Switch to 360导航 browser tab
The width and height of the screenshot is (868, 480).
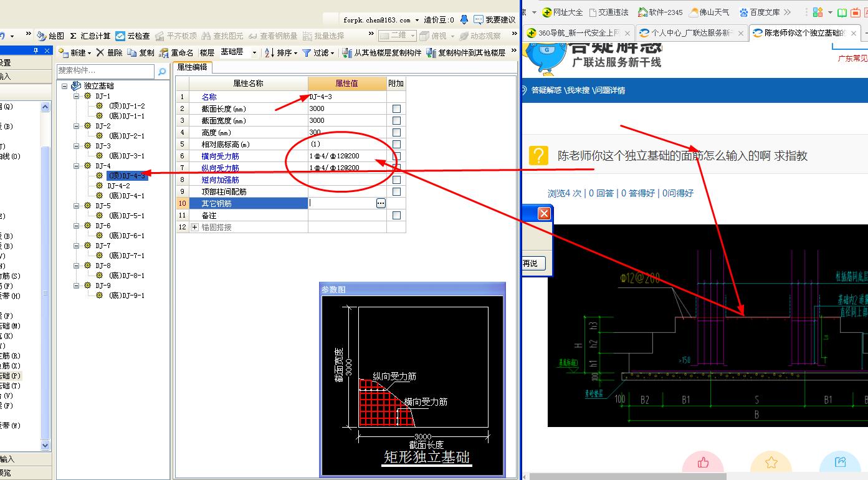pyautogui.click(x=578, y=33)
